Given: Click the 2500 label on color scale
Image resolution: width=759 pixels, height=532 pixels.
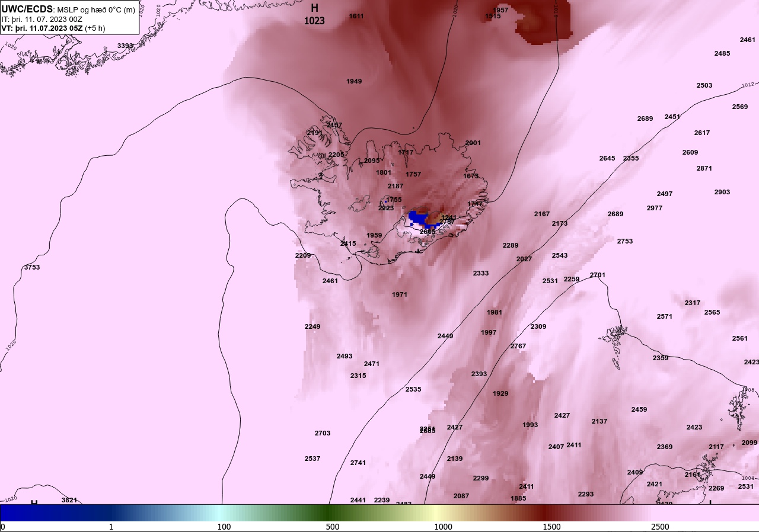Looking at the screenshot, I should pyautogui.click(x=660, y=527).
